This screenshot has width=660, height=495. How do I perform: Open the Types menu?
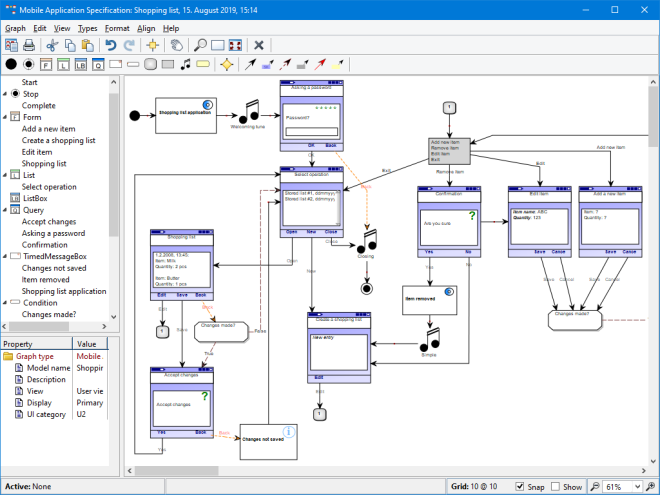pos(88,29)
